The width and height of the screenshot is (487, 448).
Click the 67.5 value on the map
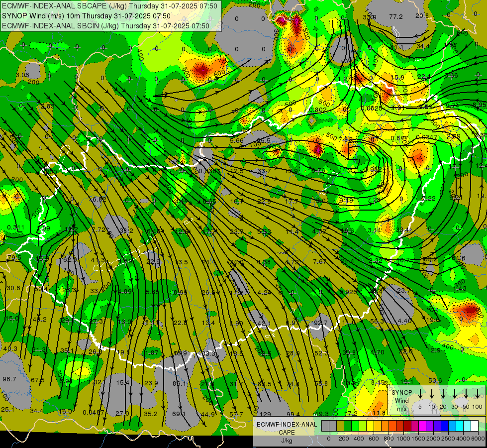click(x=38, y=380)
